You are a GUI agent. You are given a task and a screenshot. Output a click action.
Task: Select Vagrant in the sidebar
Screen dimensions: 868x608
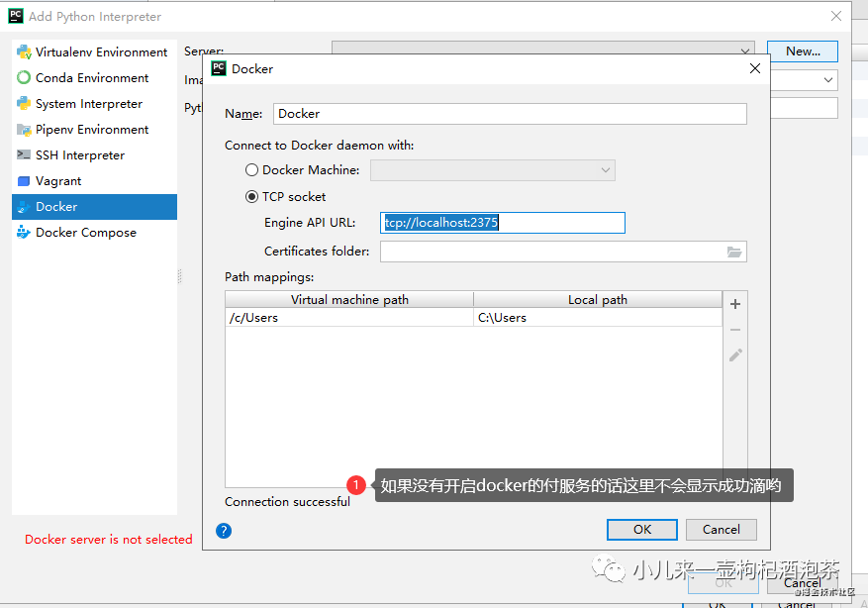tap(94, 181)
